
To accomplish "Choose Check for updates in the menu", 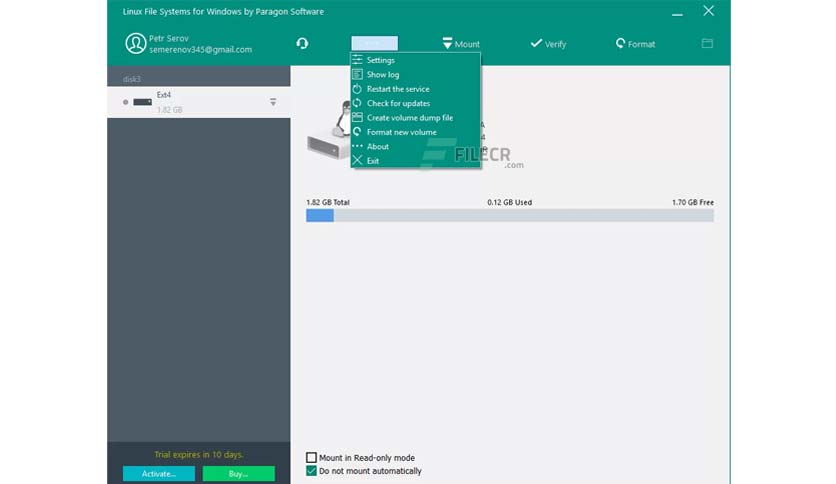I will [x=415, y=103].
